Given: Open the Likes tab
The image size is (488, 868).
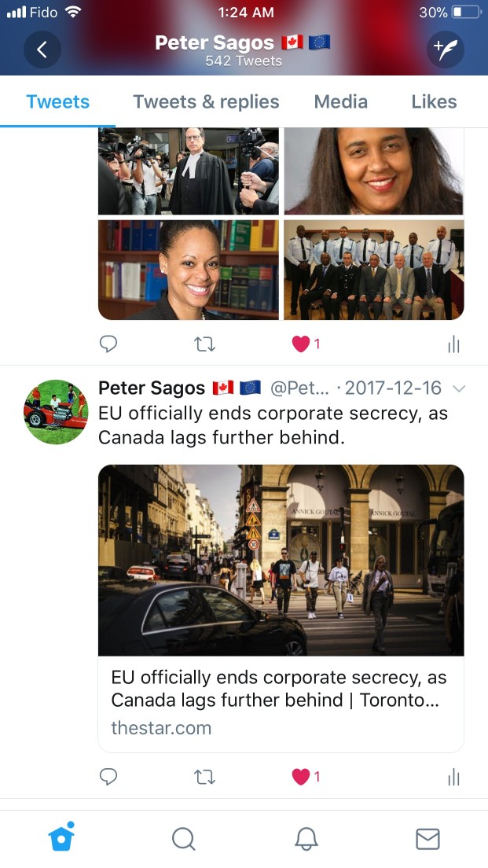Looking at the screenshot, I should click(x=435, y=102).
